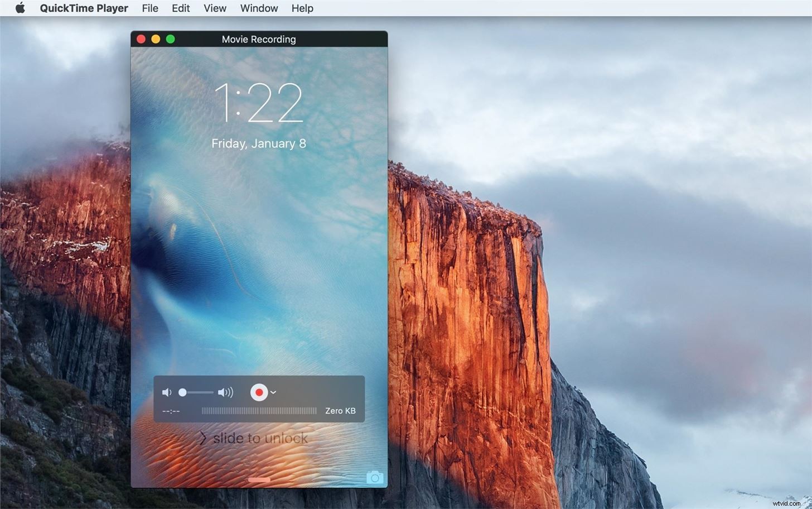
Task: Click the recording duration timer display
Action: [x=171, y=410]
